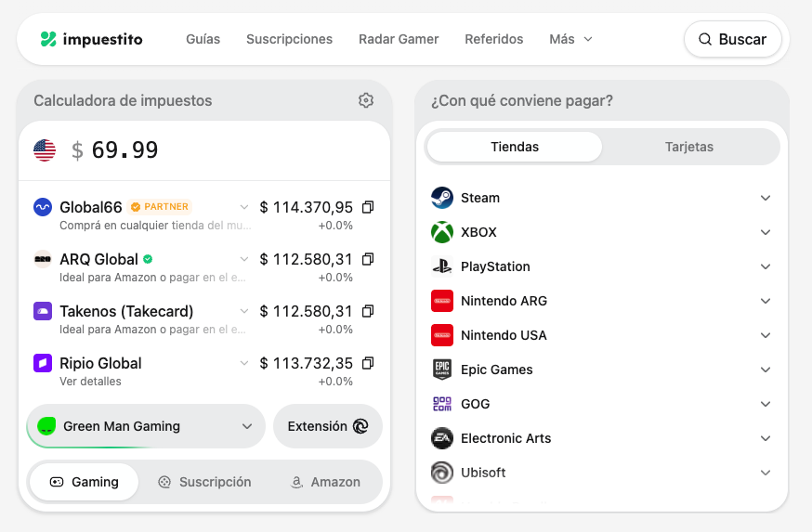Click the Steam logo icon

pyautogui.click(x=442, y=198)
